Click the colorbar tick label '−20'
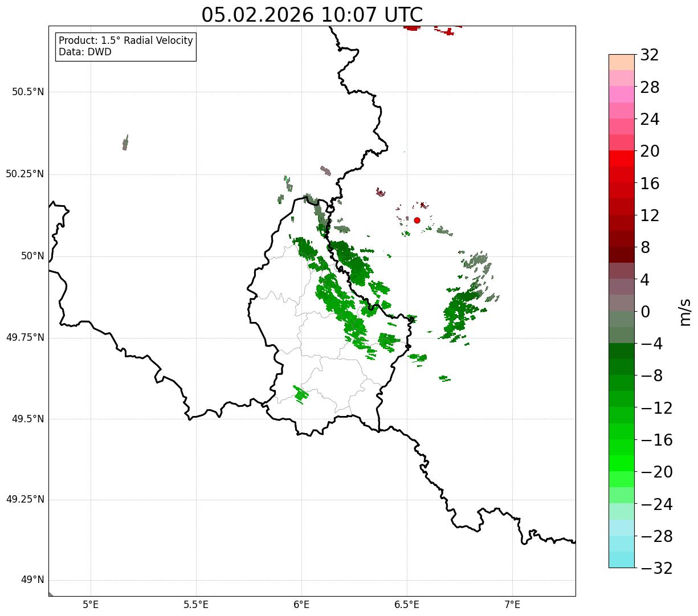This screenshot has width=698, height=616. pyautogui.click(x=656, y=472)
